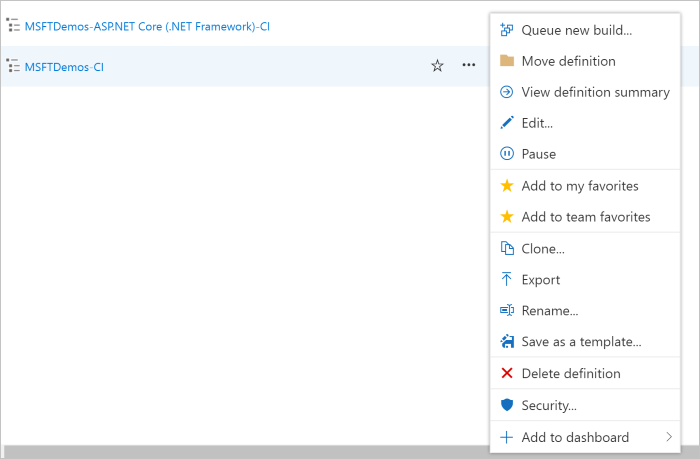Image resolution: width=700 pixels, height=459 pixels.
Task: Click the red X Delete definition icon
Action: click(506, 373)
